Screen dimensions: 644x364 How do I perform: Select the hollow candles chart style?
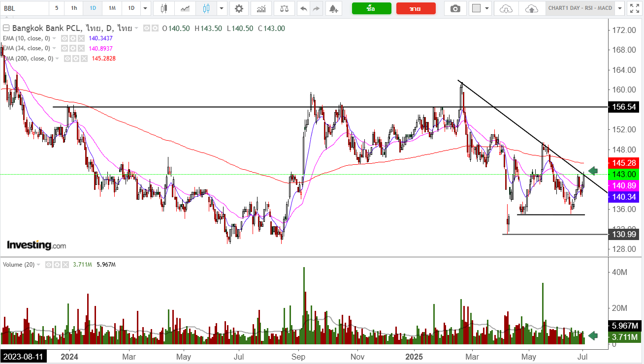pyautogui.click(x=206, y=8)
